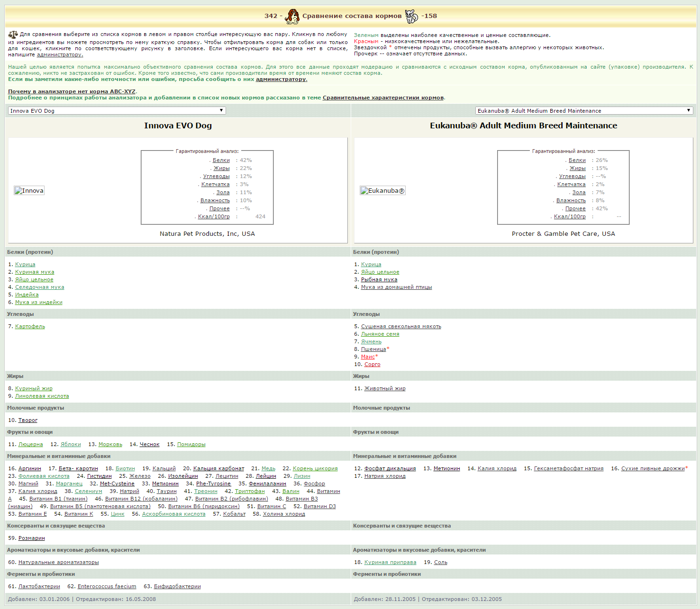Open 'Корень цикория' supplement link

point(315,469)
